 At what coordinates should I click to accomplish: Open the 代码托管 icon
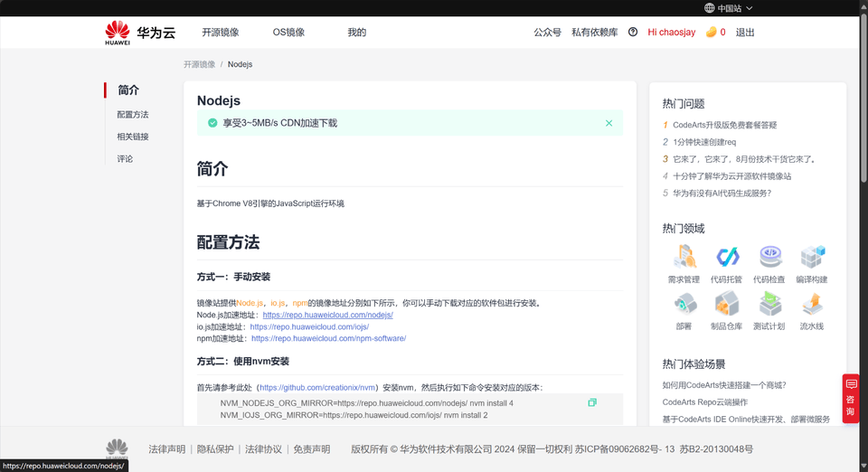pos(727,257)
